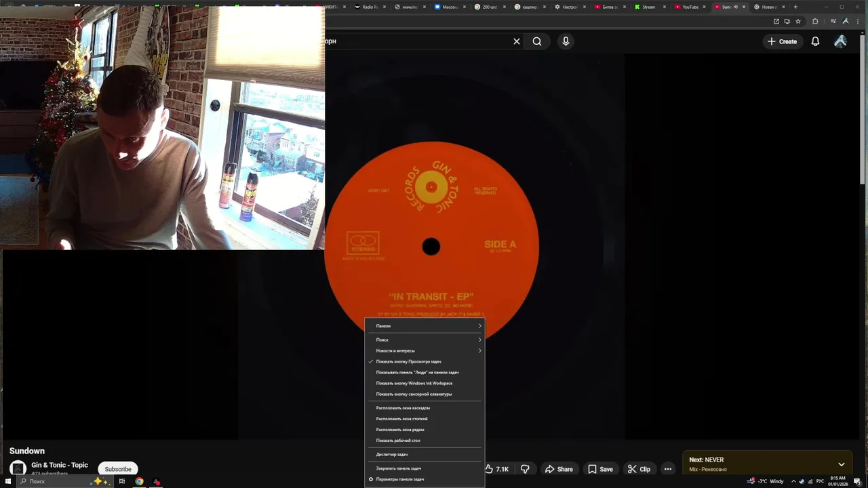The width and height of the screenshot is (868, 488).
Task: Open Параметры панели задач
Action: [425, 479]
